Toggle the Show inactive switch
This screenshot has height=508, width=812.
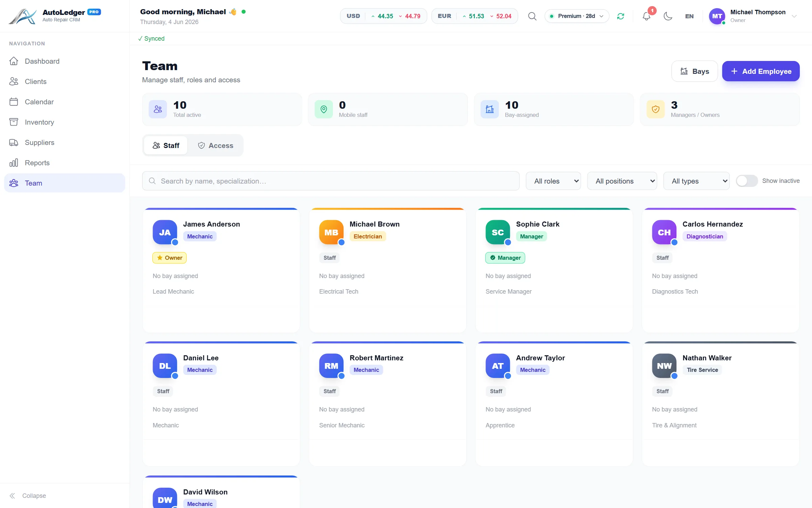point(747,181)
